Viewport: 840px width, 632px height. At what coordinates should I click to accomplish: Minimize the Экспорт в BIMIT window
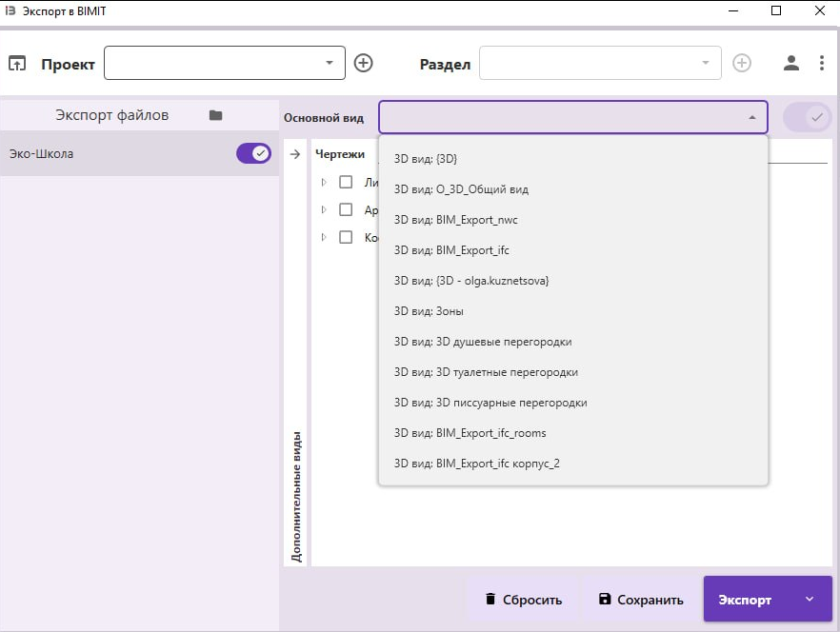tap(733, 10)
